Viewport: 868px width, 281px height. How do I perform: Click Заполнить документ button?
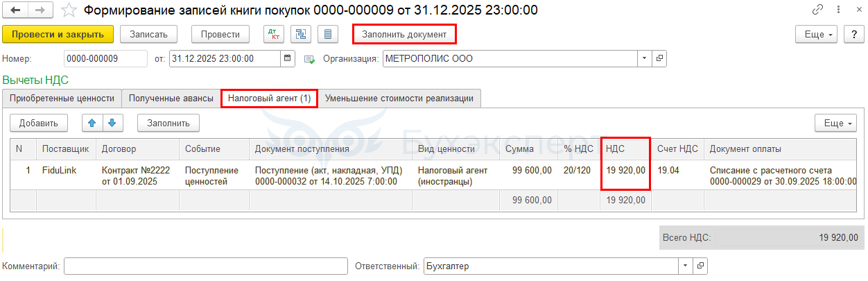[x=405, y=34]
